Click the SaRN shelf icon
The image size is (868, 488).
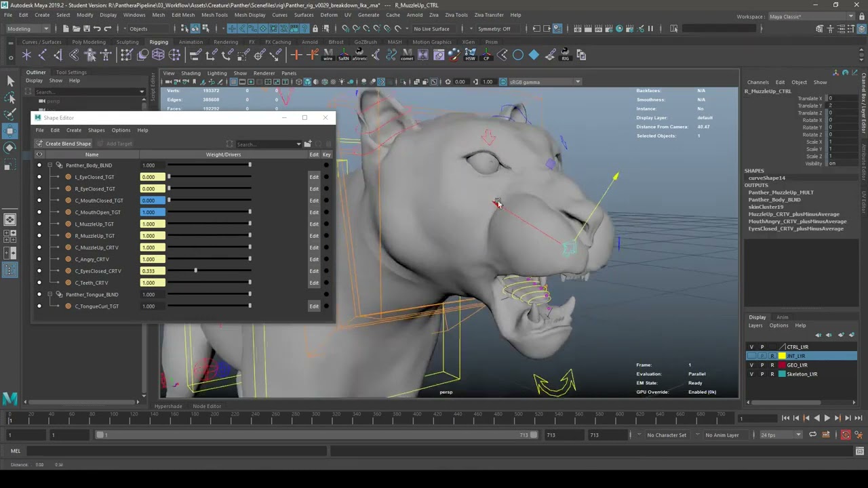point(344,55)
